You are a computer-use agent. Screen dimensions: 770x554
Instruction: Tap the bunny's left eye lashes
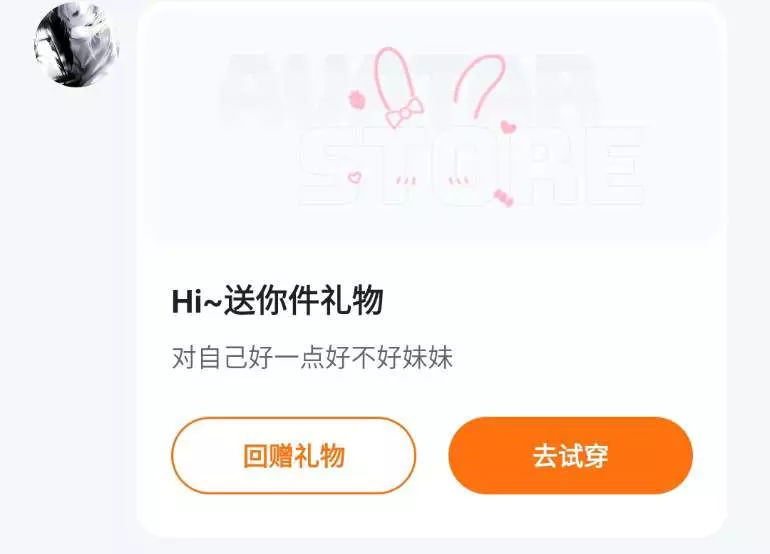[x=406, y=180]
